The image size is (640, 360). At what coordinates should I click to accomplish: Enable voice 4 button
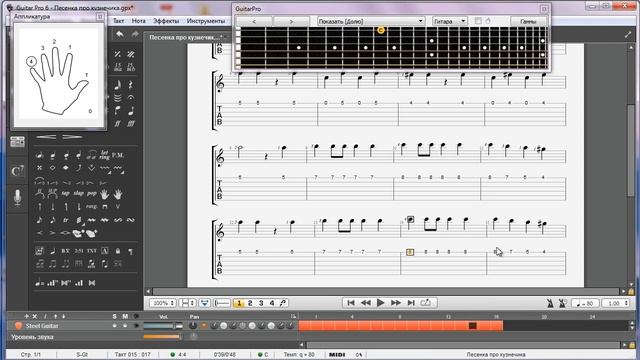272,303
